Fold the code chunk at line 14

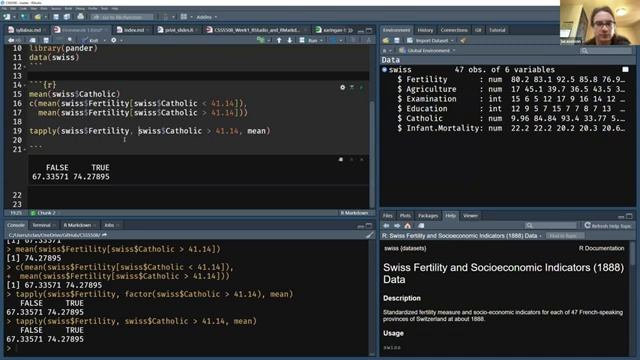pos(25,85)
